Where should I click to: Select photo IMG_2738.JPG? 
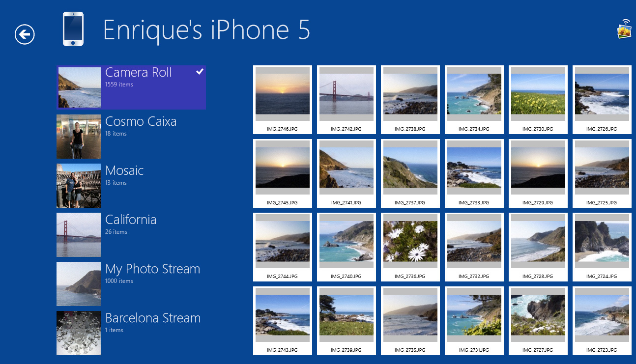(x=410, y=100)
